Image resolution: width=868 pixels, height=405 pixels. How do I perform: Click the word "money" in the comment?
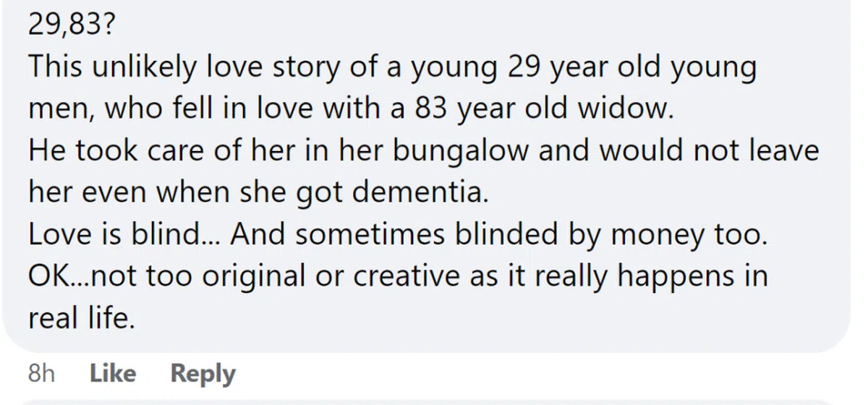[647, 235]
